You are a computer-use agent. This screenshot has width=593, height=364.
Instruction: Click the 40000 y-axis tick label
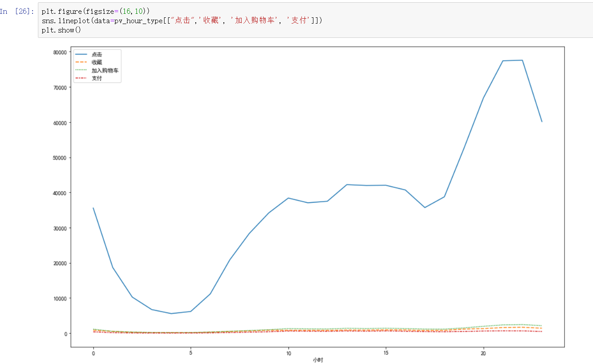click(x=60, y=193)
